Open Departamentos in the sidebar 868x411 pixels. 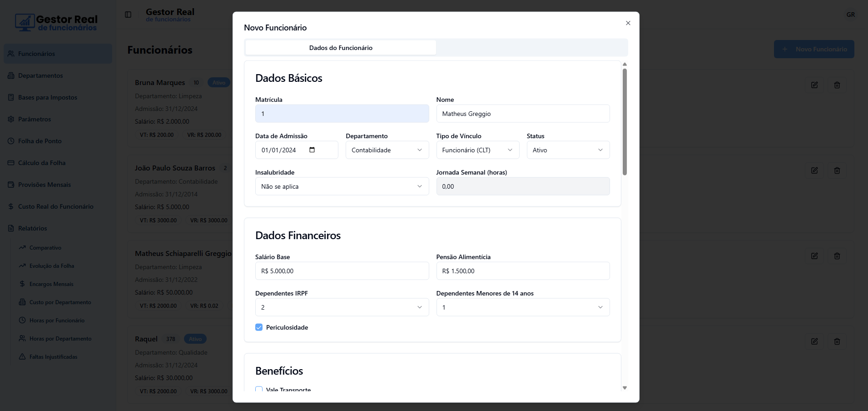point(58,75)
